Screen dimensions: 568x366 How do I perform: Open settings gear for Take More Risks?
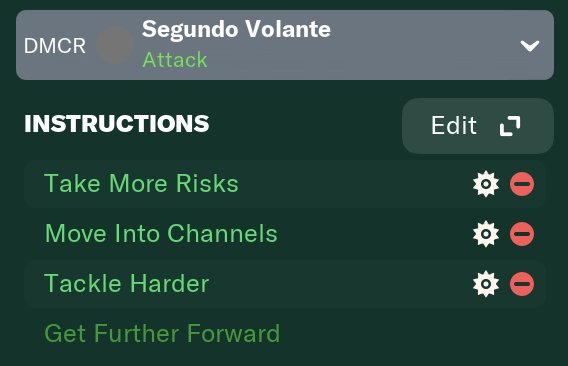pos(486,184)
